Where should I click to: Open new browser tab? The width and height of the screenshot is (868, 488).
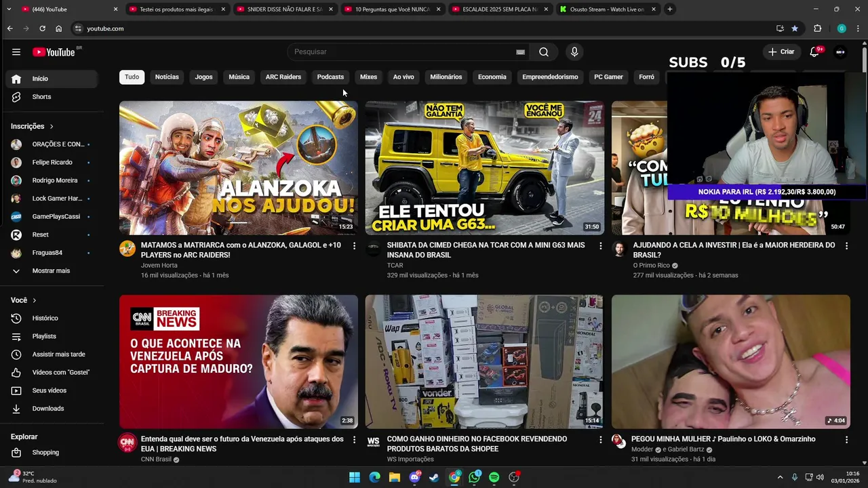(669, 9)
